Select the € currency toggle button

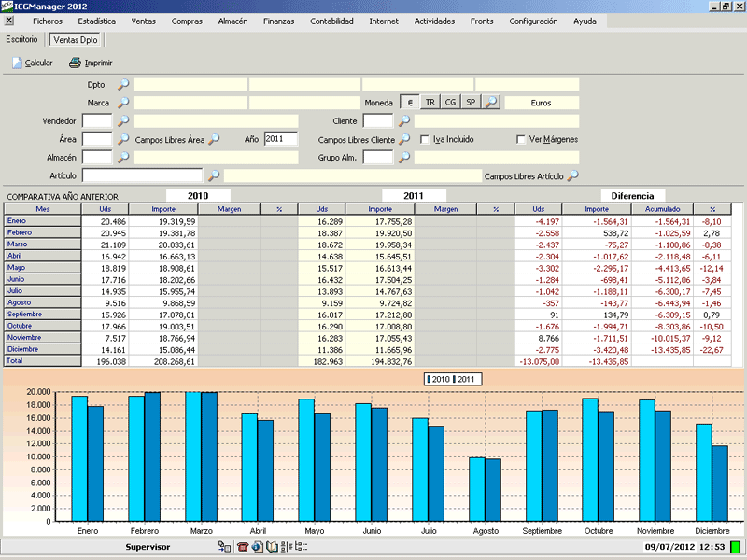[410, 103]
